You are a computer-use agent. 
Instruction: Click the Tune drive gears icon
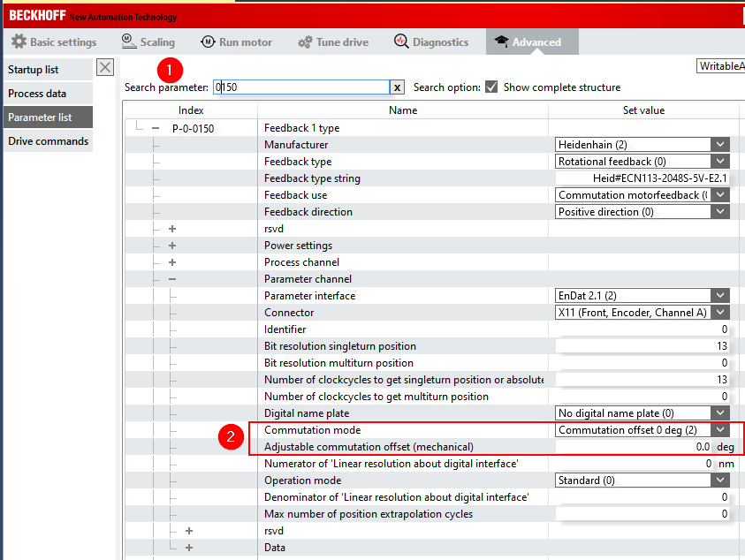click(305, 42)
